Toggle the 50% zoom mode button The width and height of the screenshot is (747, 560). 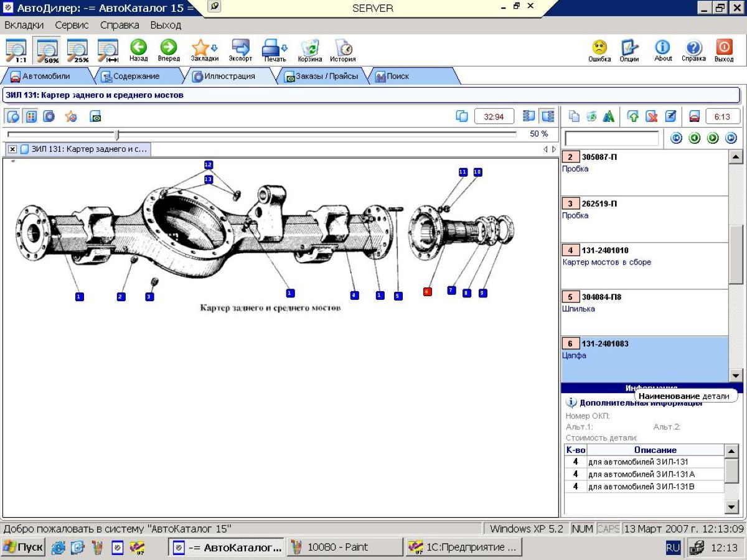[x=47, y=50]
